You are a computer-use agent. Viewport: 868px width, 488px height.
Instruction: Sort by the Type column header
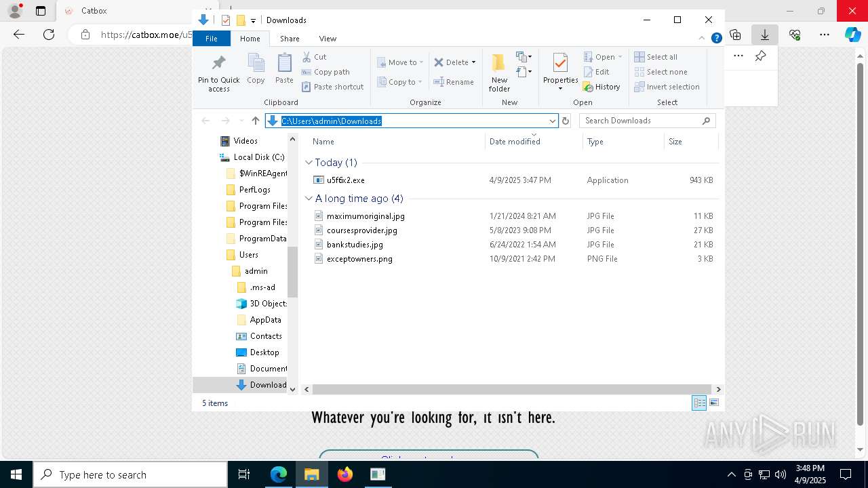click(x=623, y=142)
